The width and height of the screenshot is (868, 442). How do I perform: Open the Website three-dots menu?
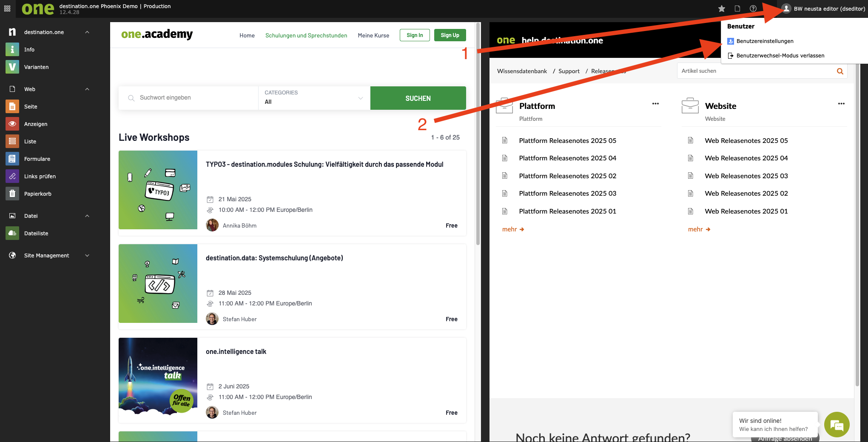point(841,104)
